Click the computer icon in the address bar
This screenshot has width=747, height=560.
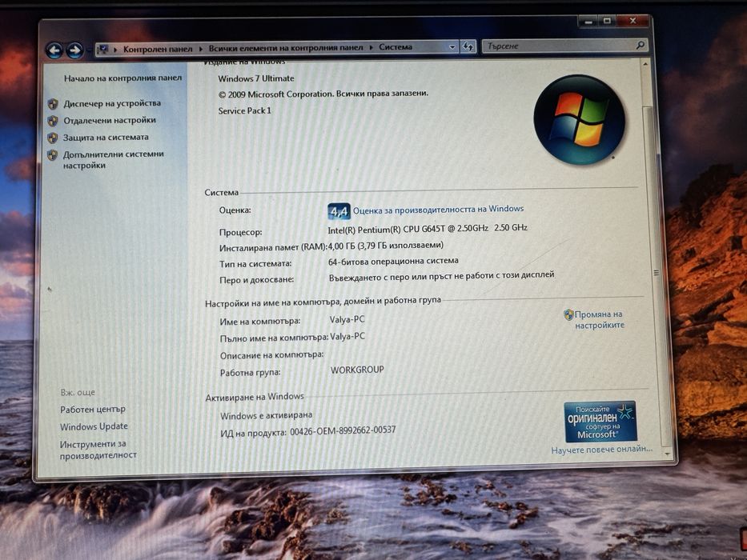(103, 49)
